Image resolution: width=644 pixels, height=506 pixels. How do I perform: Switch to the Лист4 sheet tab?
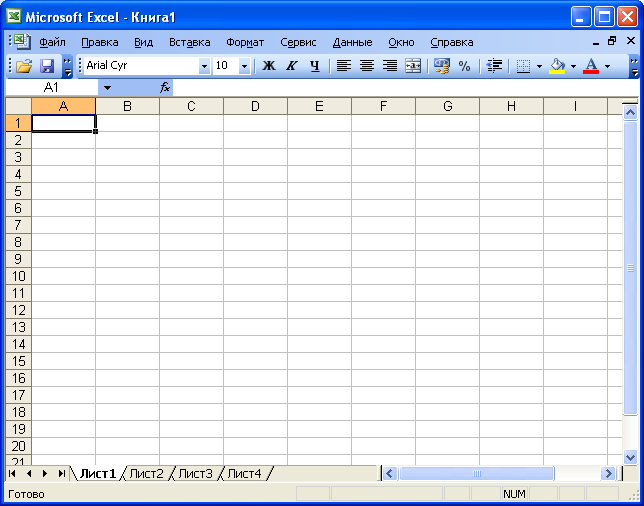245,474
